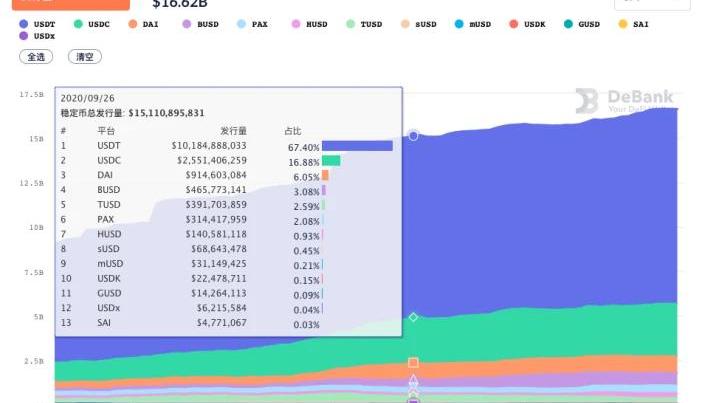Toggle the USDC legend series
The width and height of the screenshot is (702, 403).
click(x=92, y=23)
